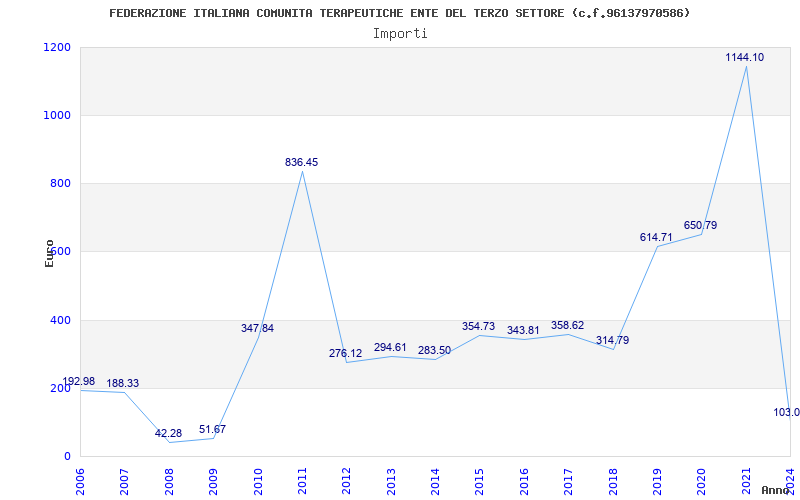
Task: Click the 400 y-axis tick label
Action: point(61,320)
